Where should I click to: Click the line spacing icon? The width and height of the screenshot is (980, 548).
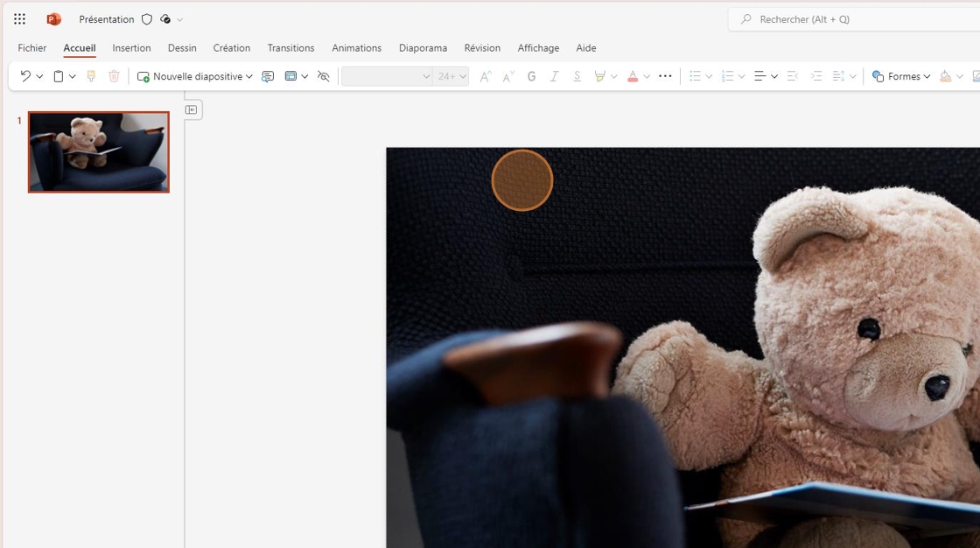[x=838, y=76]
